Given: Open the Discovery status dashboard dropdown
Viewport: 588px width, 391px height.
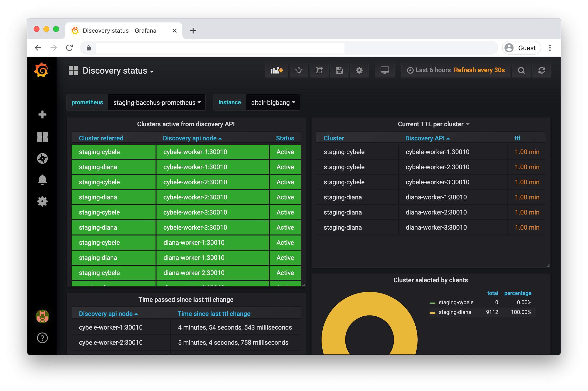Looking at the screenshot, I should tap(118, 71).
